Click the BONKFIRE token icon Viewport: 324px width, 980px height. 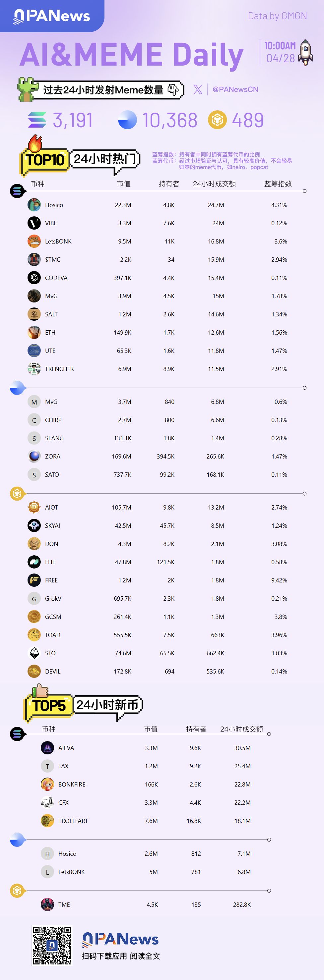47,785
